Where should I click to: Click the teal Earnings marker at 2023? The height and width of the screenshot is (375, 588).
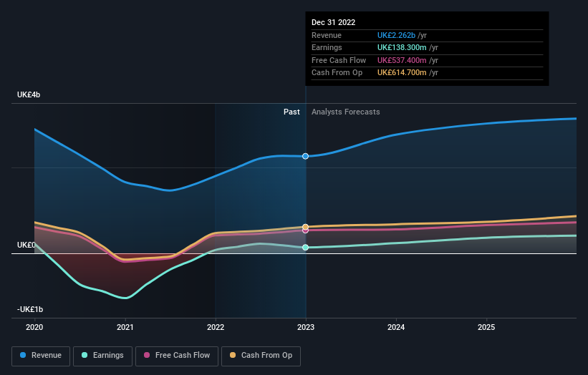306,247
